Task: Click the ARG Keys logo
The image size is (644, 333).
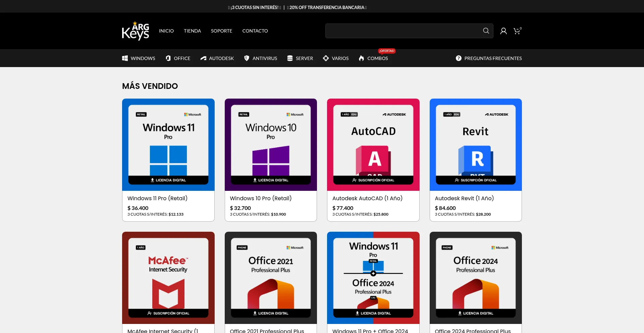Action: [x=136, y=31]
